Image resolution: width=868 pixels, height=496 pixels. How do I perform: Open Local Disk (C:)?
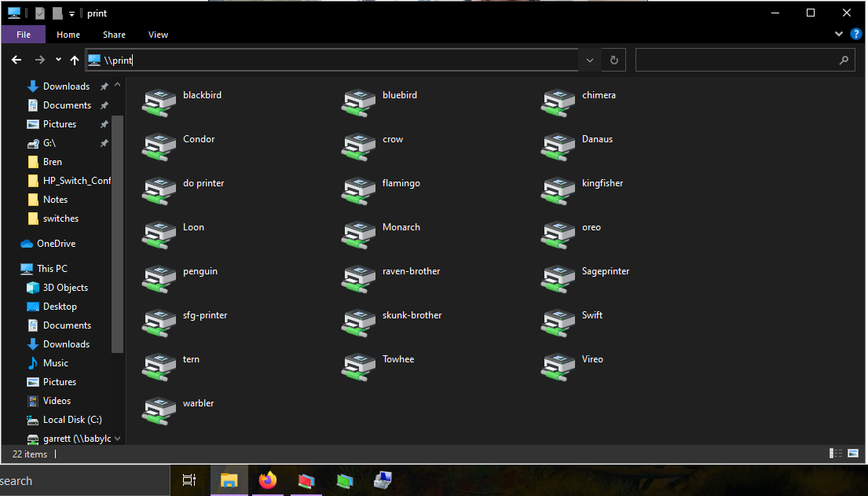click(x=72, y=420)
